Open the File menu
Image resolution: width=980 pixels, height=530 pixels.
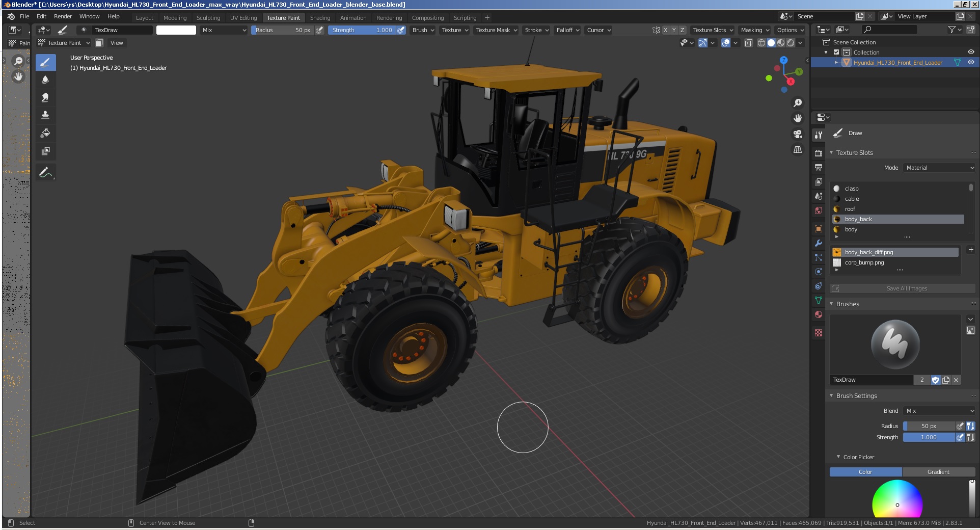coord(24,16)
